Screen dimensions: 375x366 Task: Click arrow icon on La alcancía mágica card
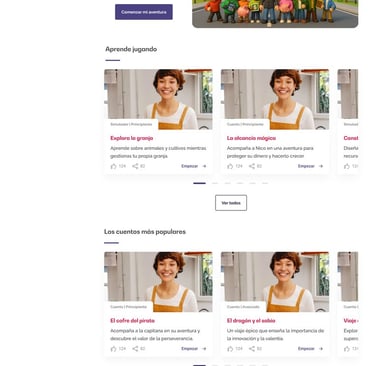coord(321,166)
